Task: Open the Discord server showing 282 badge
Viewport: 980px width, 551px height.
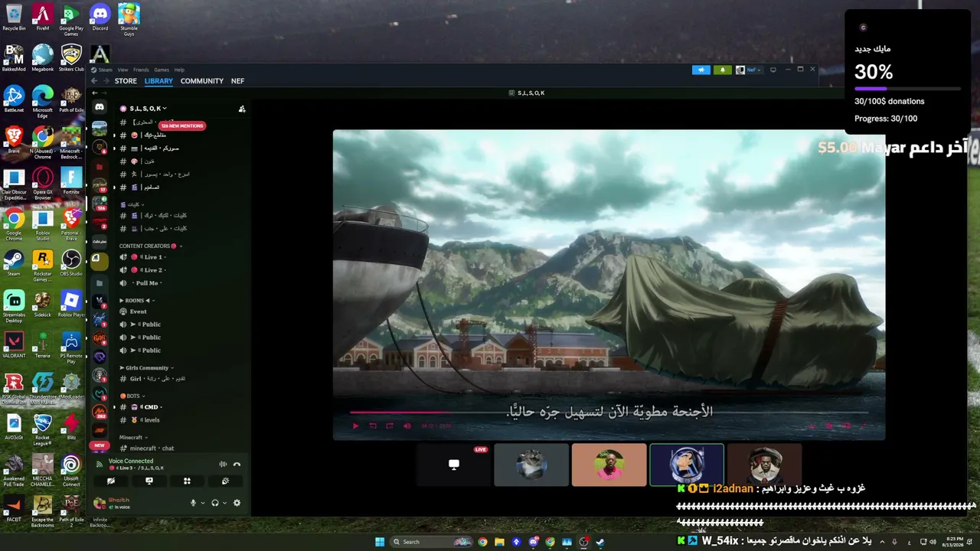Action: tap(100, 412)
